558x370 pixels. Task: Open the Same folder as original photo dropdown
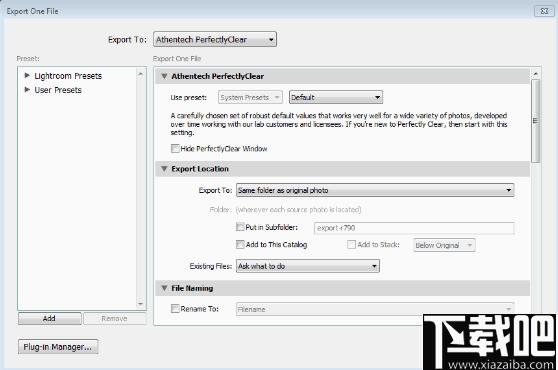[x=375, y=190]
